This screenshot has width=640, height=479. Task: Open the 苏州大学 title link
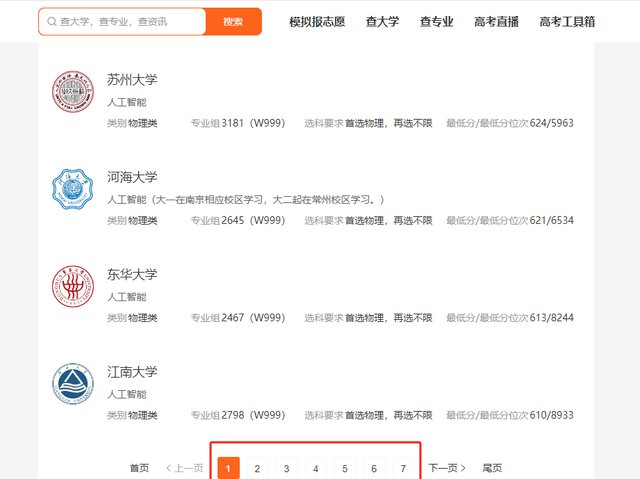132,80
